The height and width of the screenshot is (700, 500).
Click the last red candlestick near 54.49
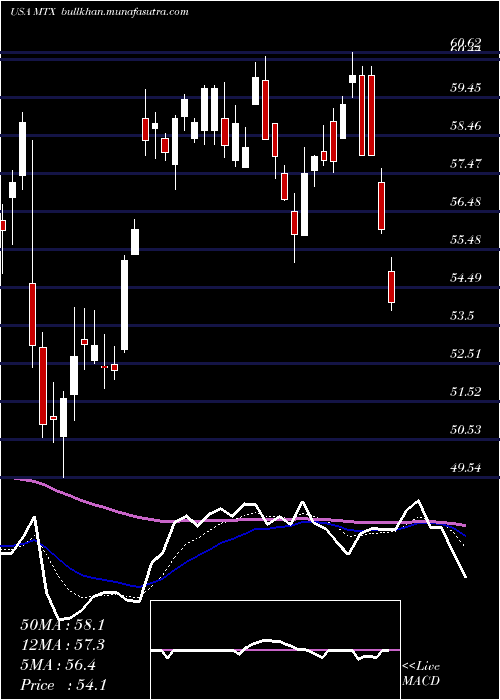click(x=392, y=287)
